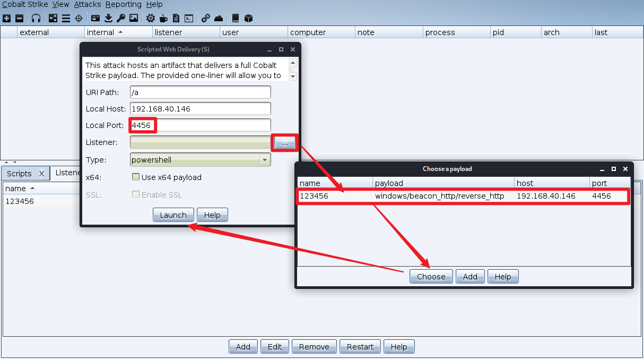Toggle Enable SSL checkbox

coord(136,195)
